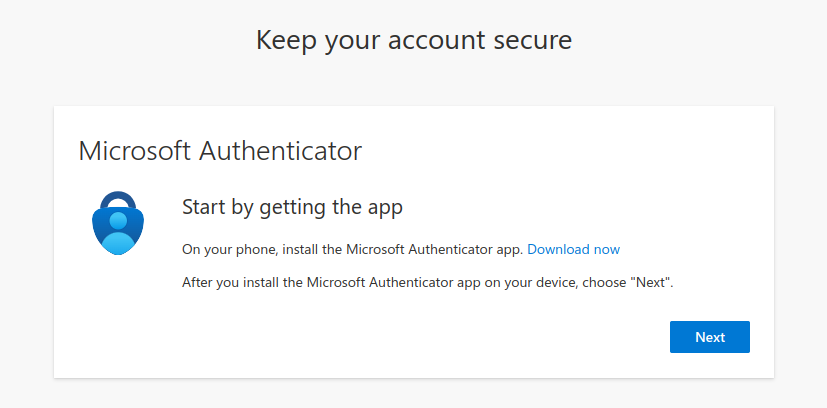Click the Microsoft Authenticator card title

coord(220,151)
